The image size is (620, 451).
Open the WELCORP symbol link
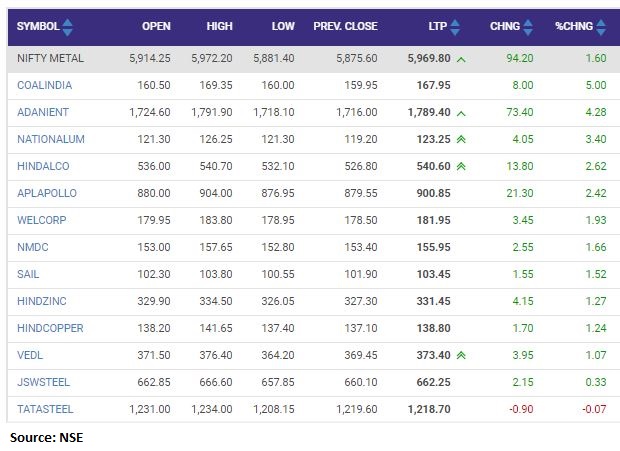coord(42,220)
